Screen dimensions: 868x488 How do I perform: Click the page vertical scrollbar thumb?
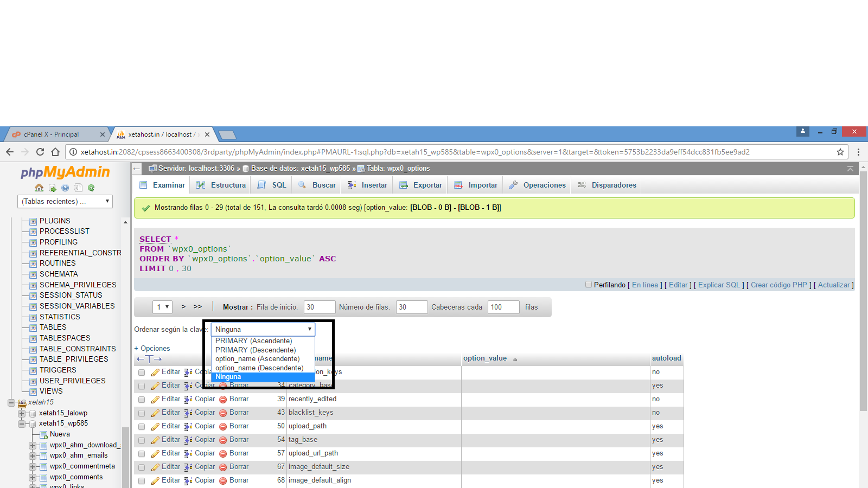tap(863, 293)
